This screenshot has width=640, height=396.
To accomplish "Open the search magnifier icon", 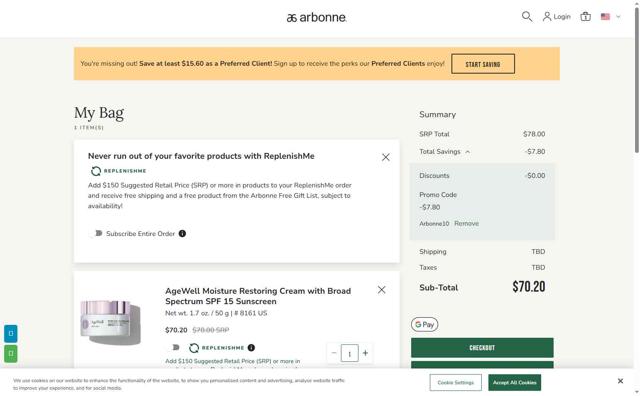I will point(527,17).
